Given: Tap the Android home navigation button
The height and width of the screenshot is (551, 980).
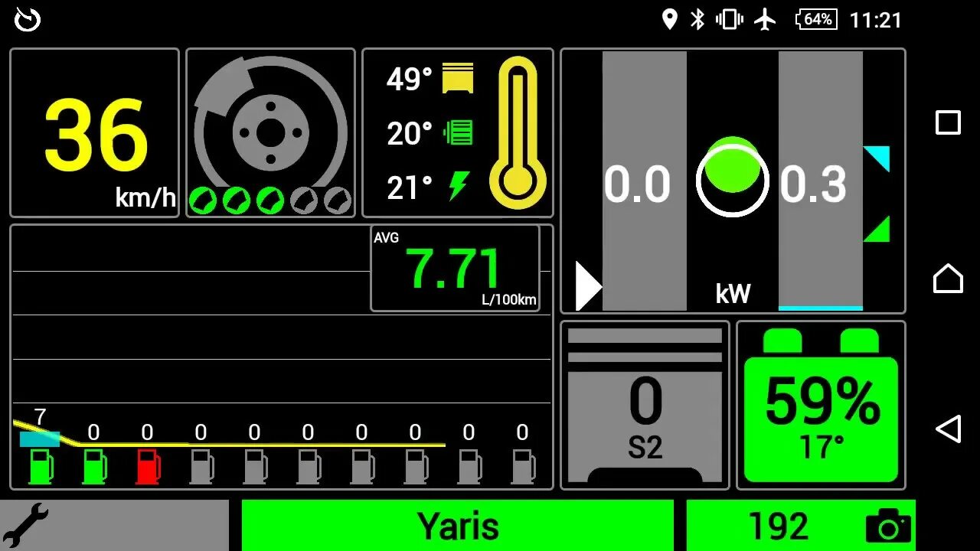Looking at the screenshot, I should coord(948,277).
